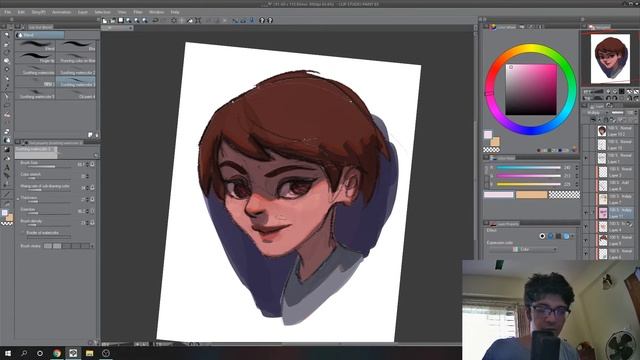Viewport: 640px width, 360px height.
Task: Toggle the Border of watercolor checkbox
Action: [23, 233]
